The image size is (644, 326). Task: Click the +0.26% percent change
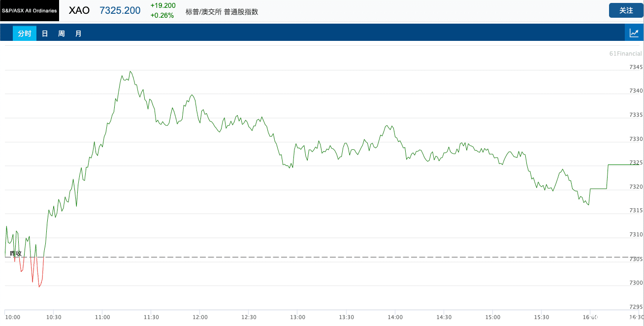[x=162, y=15]
